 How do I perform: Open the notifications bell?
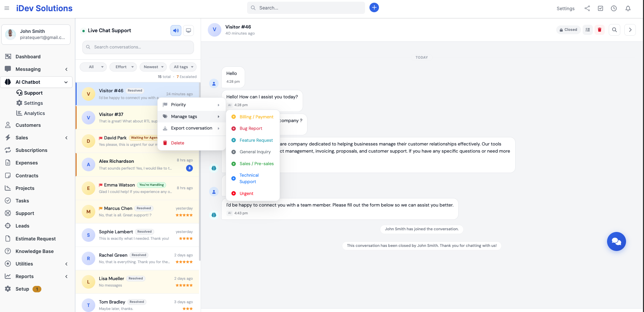click(x=628, y=8)
